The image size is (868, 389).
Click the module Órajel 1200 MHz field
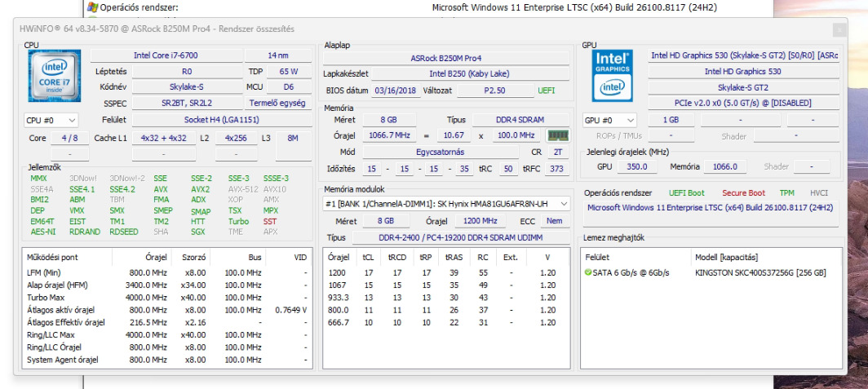point(480,221)
